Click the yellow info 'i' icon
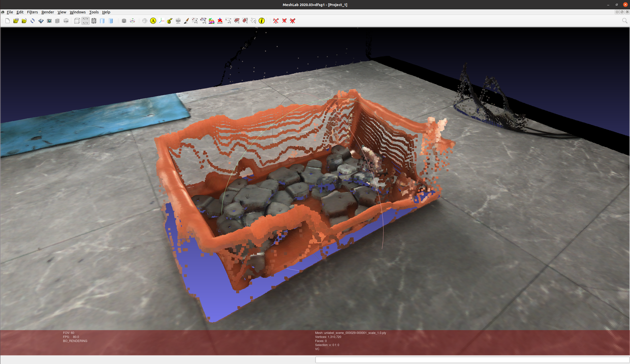This screenshot has width=630, height=364. point(262,21)
